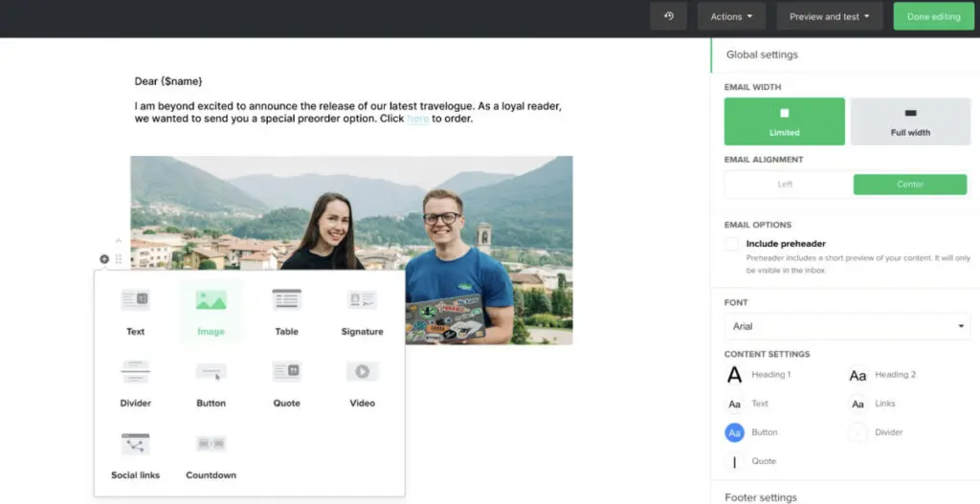Open the Global settings section

coord(845,55)
